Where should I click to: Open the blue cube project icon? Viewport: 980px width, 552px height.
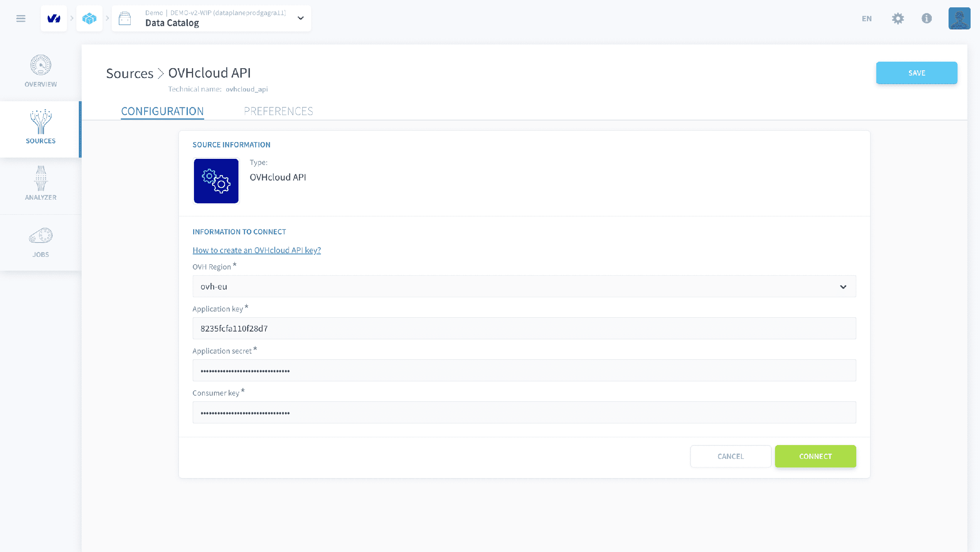(x=89, y=18)
